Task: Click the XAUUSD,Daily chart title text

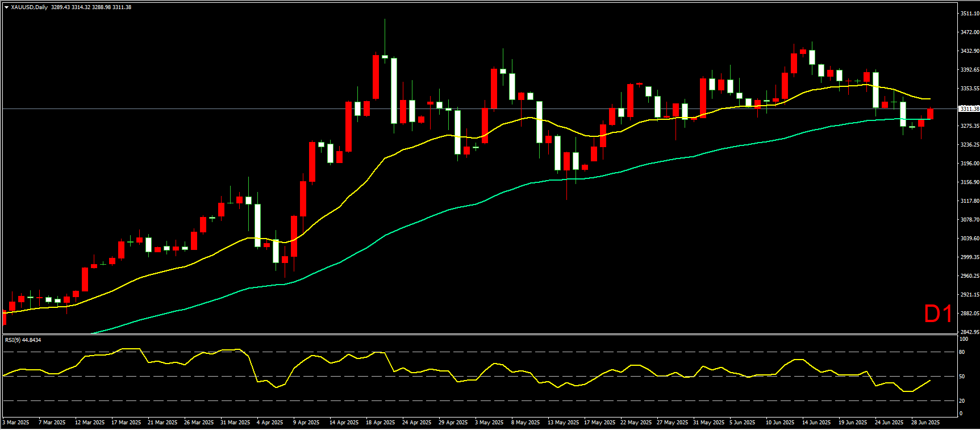Action: click(x=30, y=7)
